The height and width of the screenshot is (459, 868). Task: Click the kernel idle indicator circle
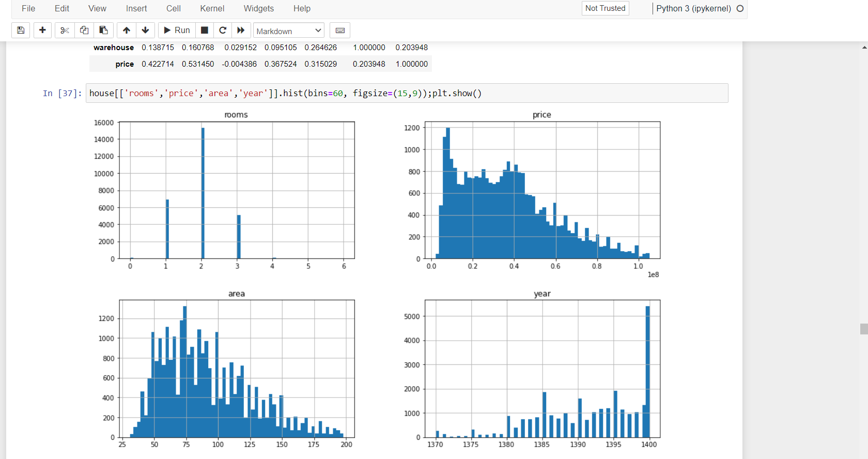pyautogui.click(x=740, y=8)
